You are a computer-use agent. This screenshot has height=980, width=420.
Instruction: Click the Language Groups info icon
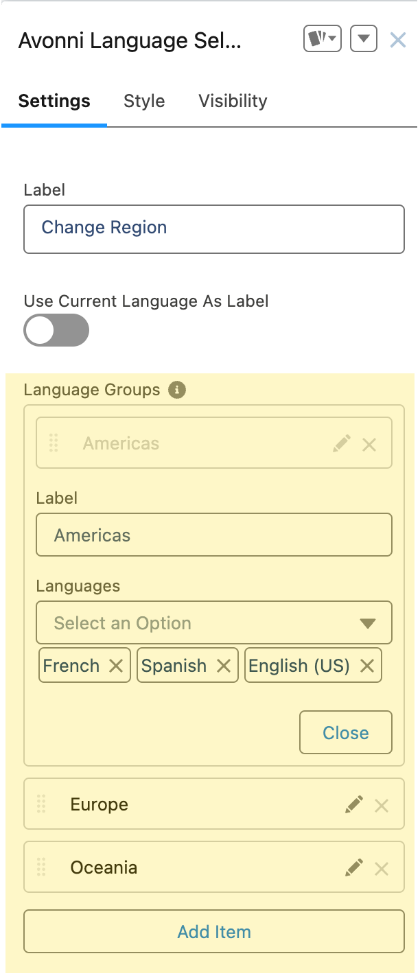tap(177, 390)
